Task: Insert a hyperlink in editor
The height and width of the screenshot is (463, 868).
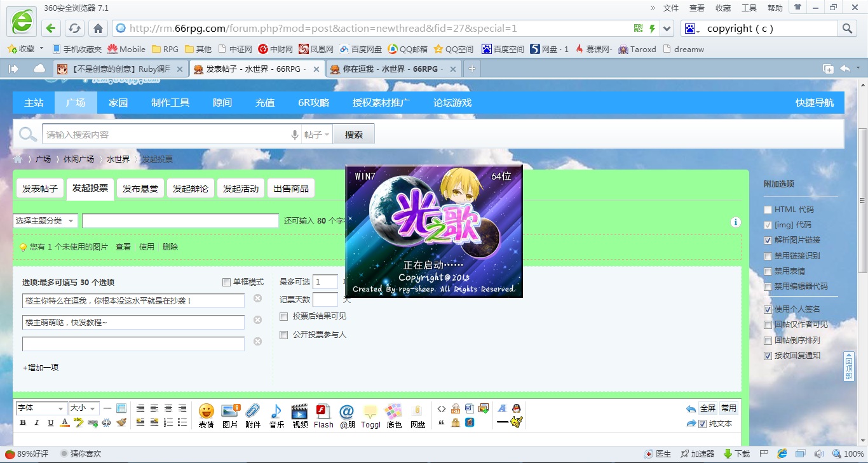Action: [x=93, y=422]
